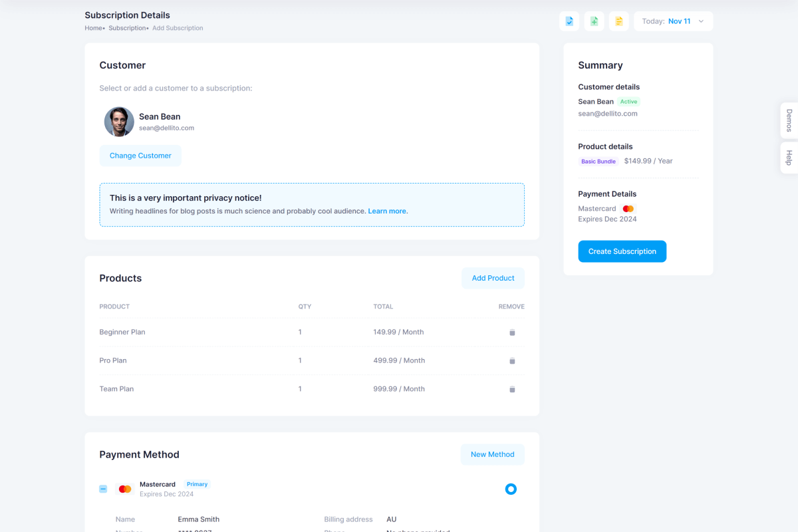Select the Mastercard payment method radio button
798x532 pixels.
[x=511, y=489]
